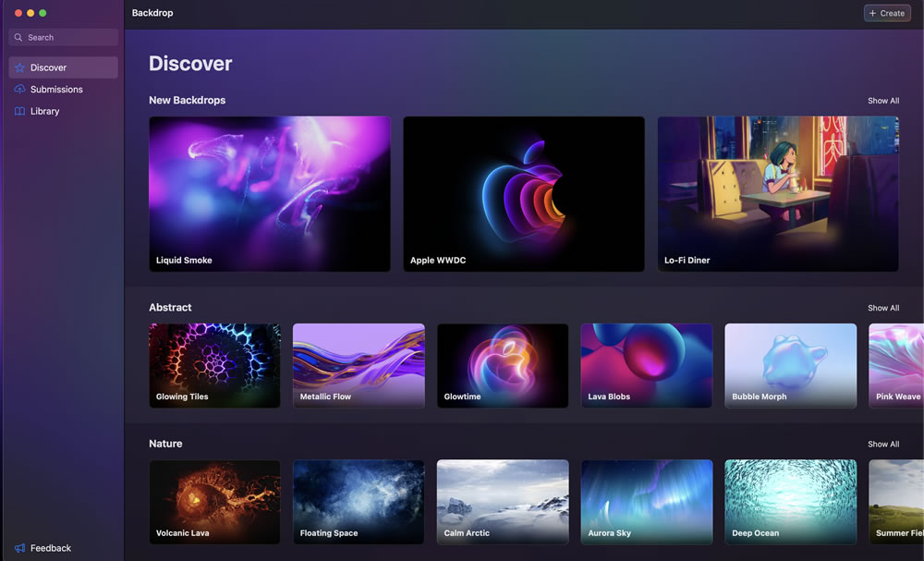Choose the Summer Field backdrop
Screen dimensions: 924x561
coord(896,502)
